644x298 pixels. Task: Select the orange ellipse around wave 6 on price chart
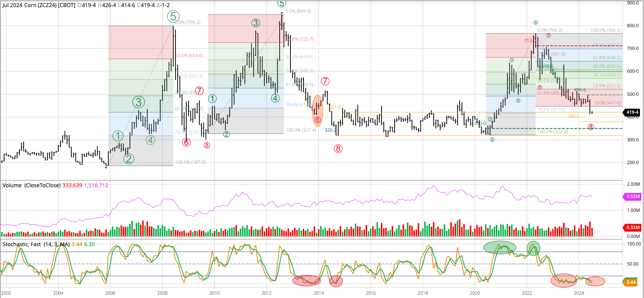pyautogui.click(x=317, y=111)
